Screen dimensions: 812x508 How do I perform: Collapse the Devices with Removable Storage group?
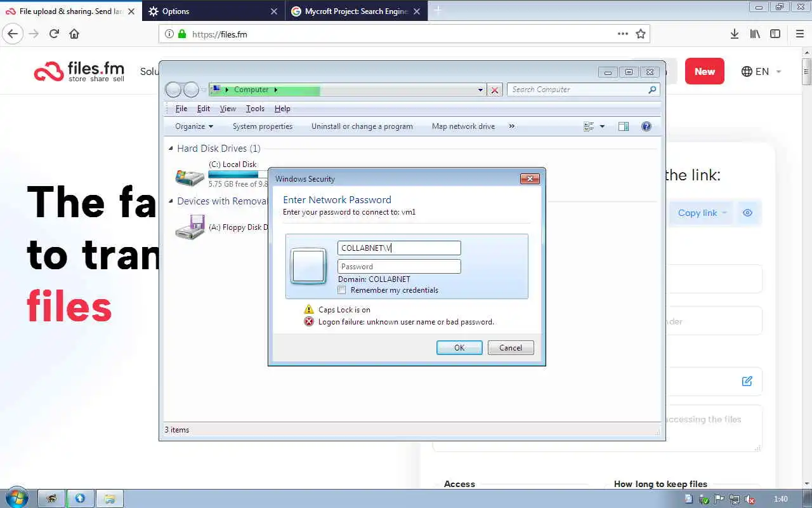(171, 201)
